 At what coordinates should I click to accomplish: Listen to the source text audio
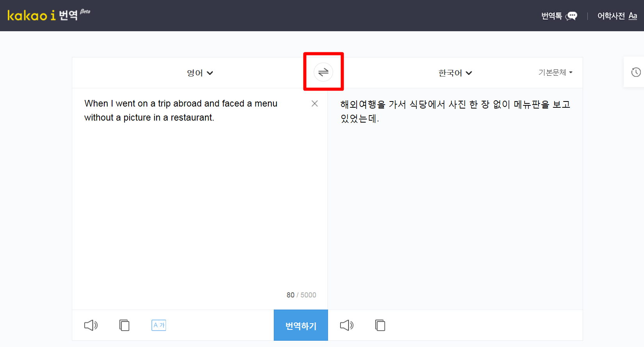point(91,325)
